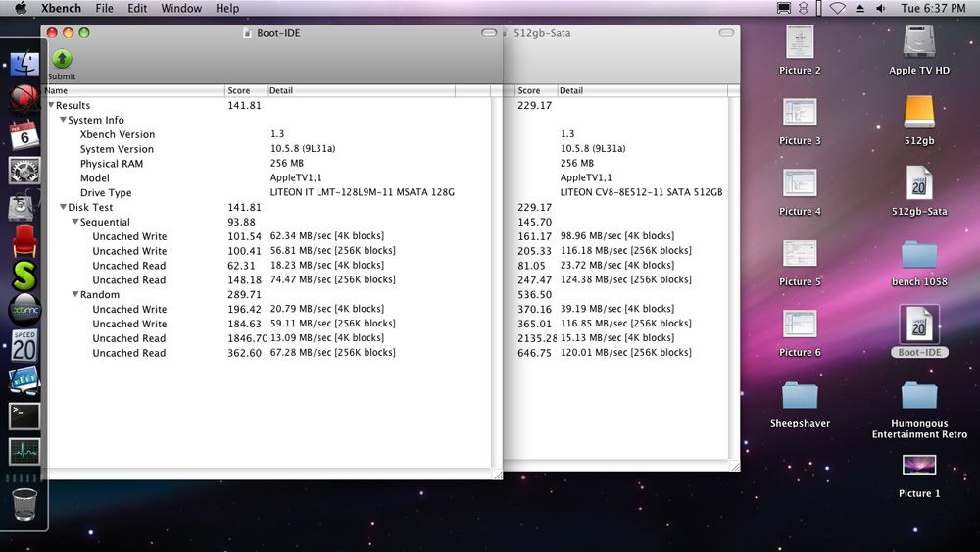The image size is (980, 552).
Task: Toggle toolbar pill button in Boot-IDE window
Action: tap(489, 32)
